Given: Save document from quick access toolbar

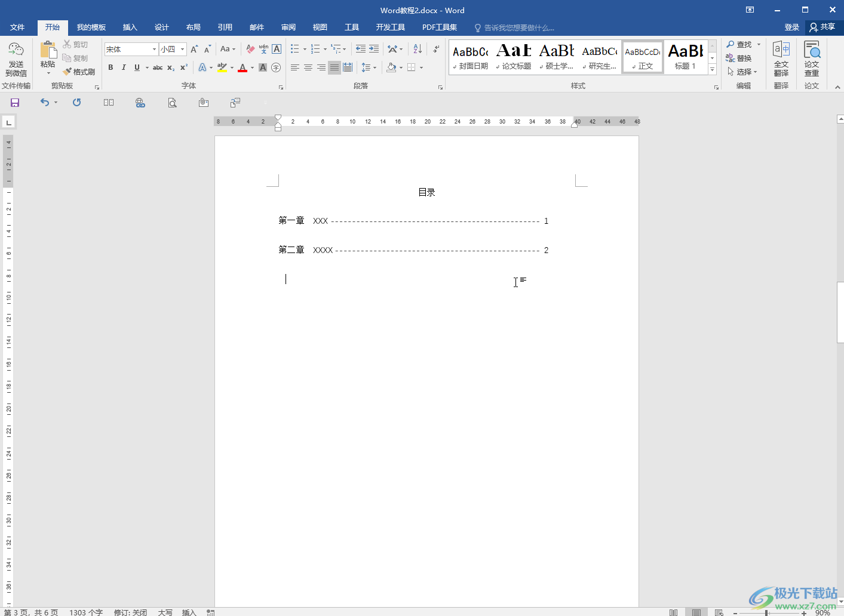Looking at the screenshot, I should pyautogui.click(x=15, y=103).
